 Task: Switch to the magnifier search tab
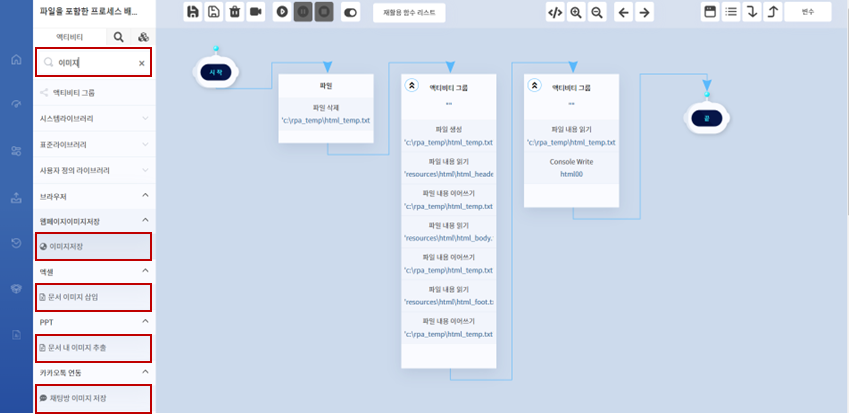pyautogui.click(x=119, y=37)
